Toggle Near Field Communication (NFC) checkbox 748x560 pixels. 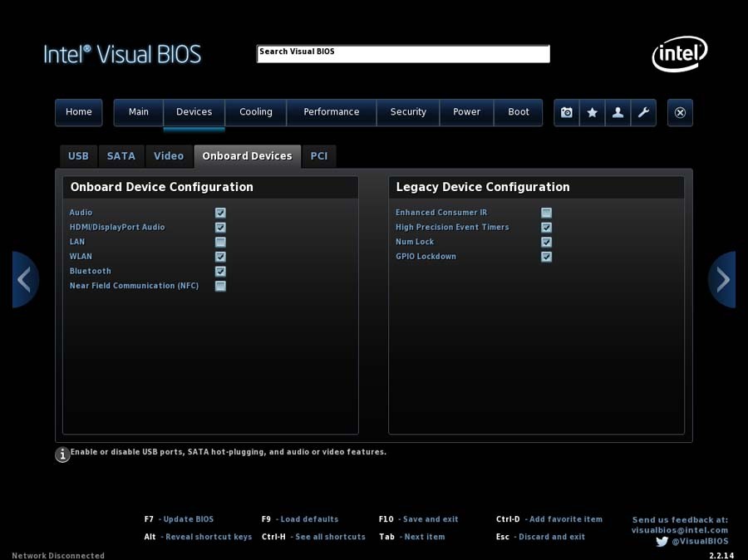[x=220, y=286]
